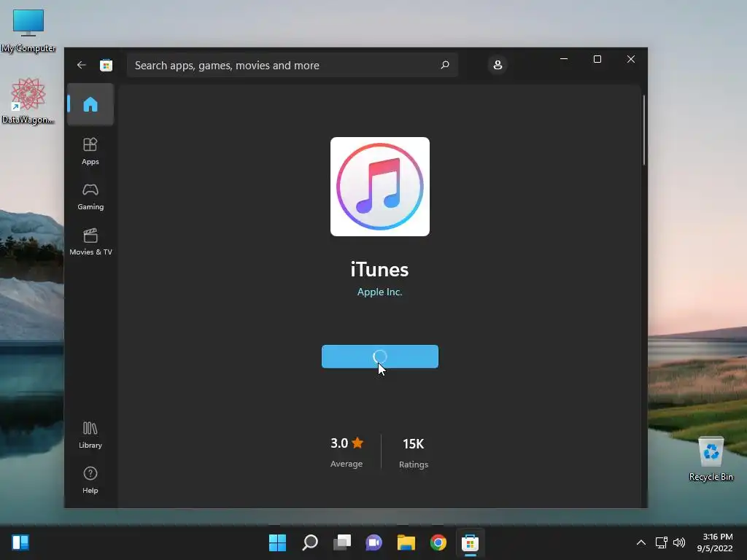The width and height of the screenshot is (747, 560).
Task: Show hidden system tray icons
Action: [641, 542]
